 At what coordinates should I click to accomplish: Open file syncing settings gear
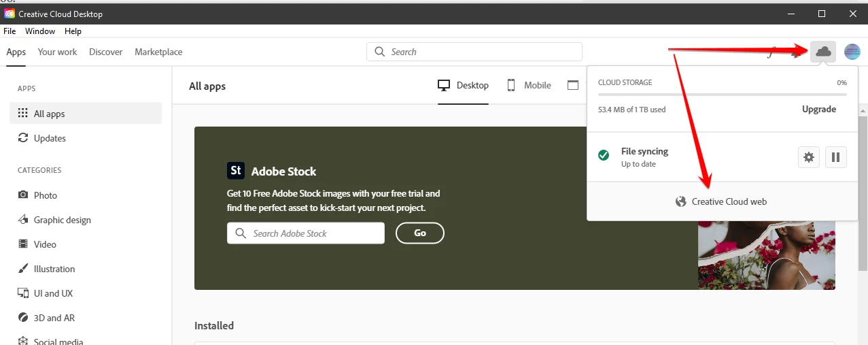point(808,157)
